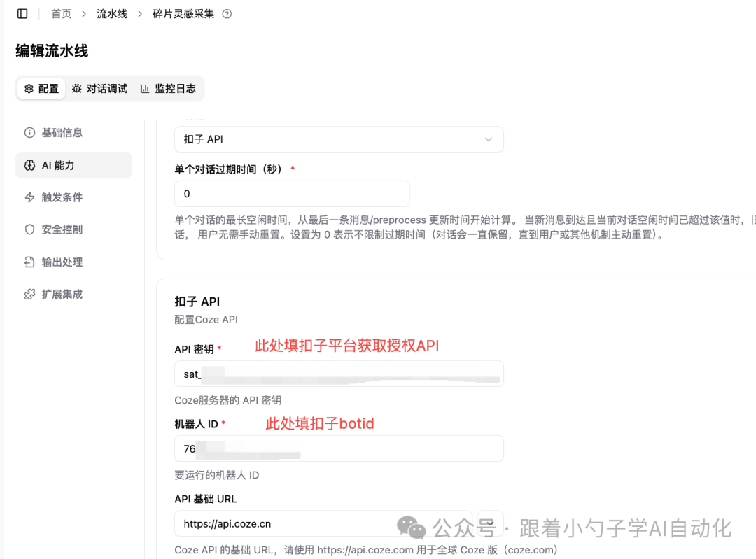Switch to the 配置 tab
The height and width of the screenshot is (559, 756).
click(x=41, y=89)
